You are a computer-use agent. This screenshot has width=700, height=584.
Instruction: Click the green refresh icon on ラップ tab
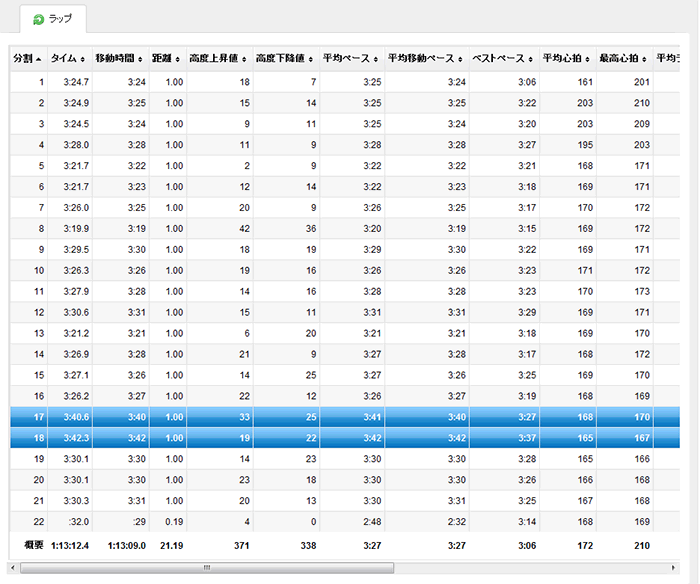38,20
